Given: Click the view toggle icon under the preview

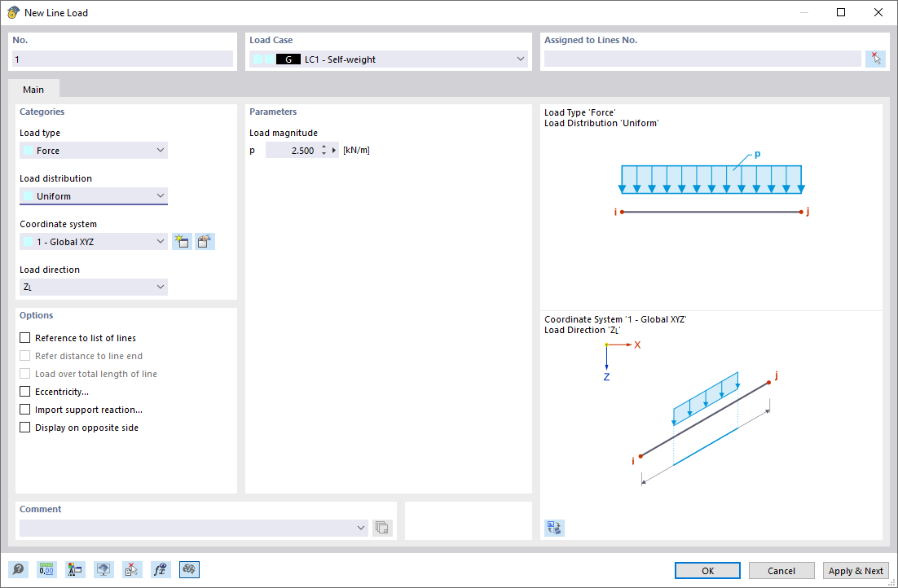Looking at the screenshot, I should pos(554,528).
